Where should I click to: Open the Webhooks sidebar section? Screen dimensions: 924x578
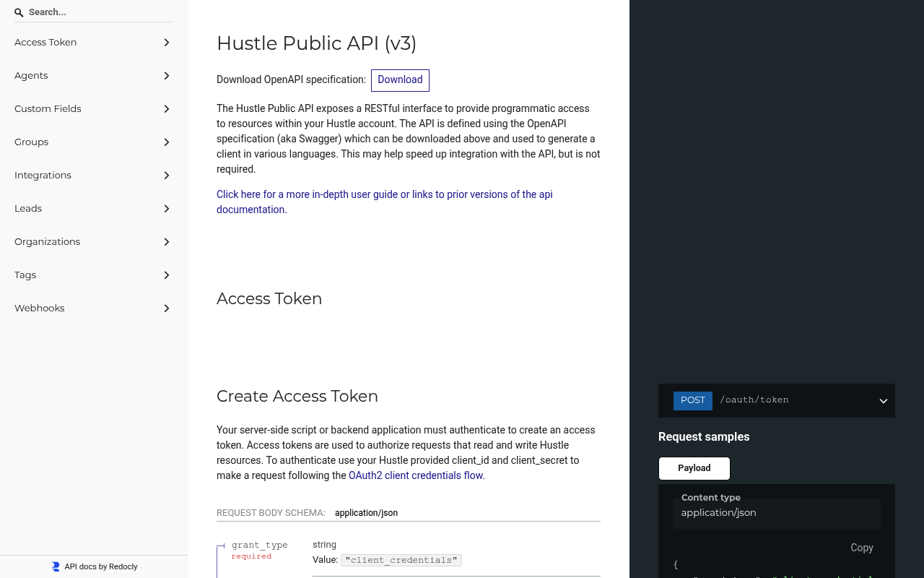coord(94,308)
